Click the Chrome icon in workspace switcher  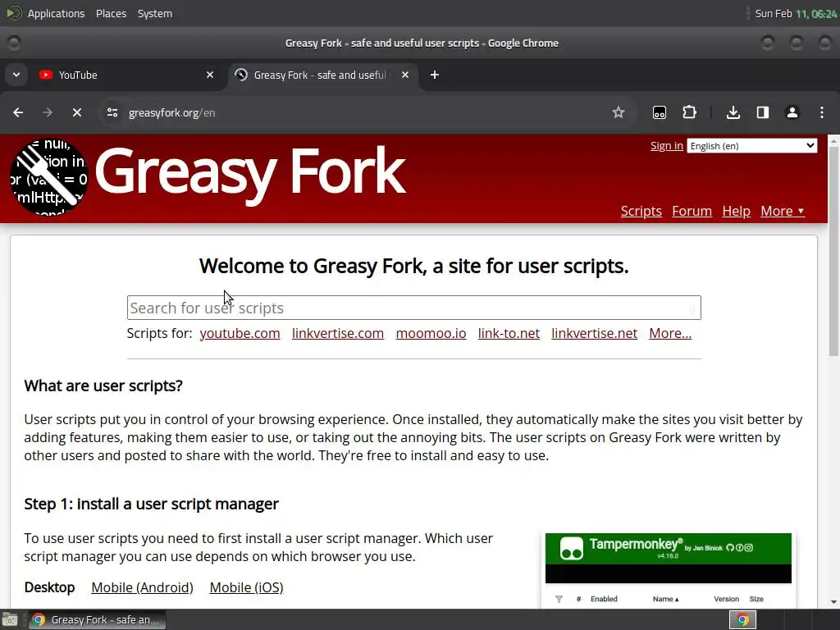point(742,620)
